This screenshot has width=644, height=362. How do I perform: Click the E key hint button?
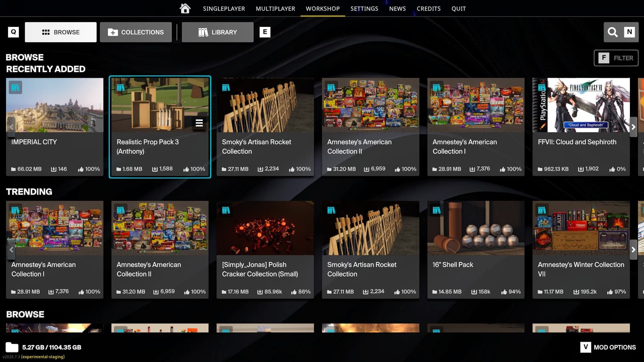265,32
